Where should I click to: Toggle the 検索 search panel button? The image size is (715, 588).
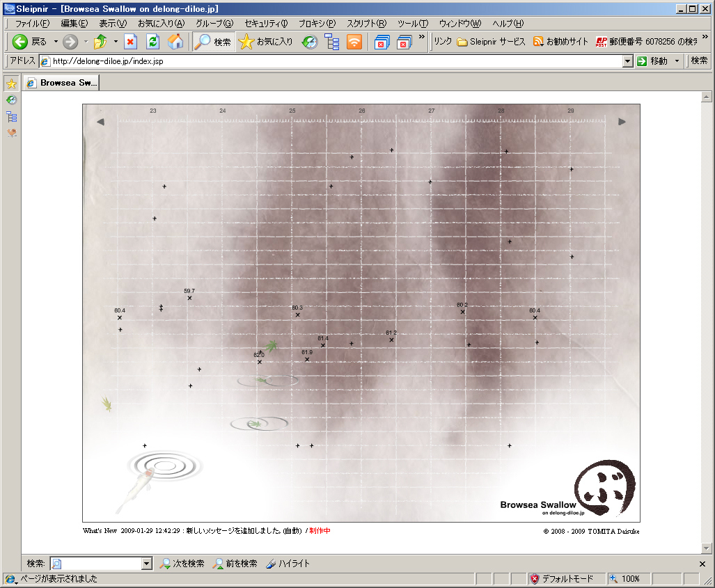[213, 42]
